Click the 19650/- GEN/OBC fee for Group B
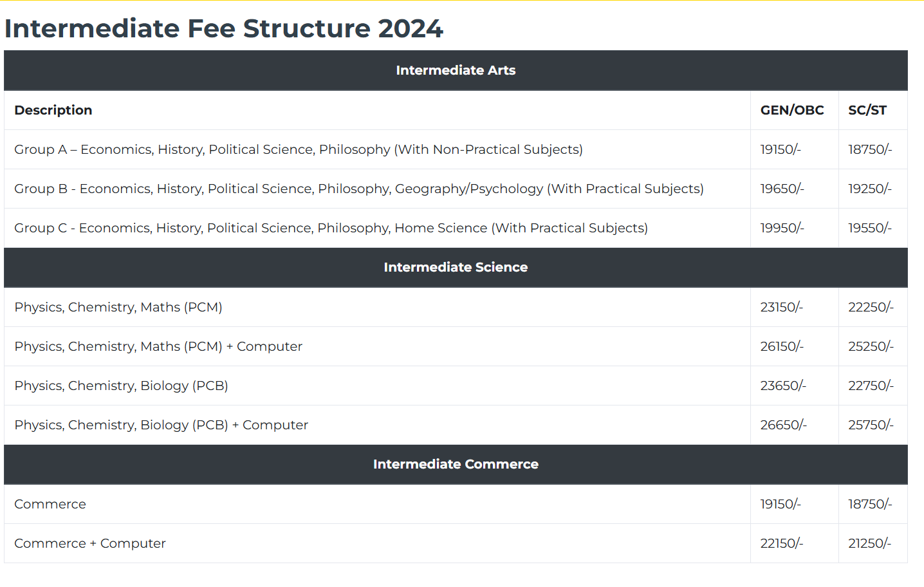 782,189
